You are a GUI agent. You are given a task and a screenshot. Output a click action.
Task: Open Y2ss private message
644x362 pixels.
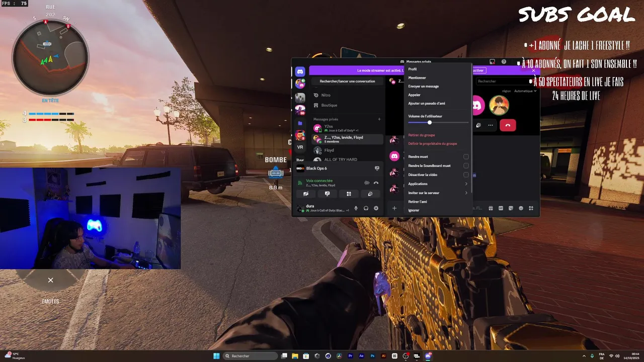click(346, 128)
